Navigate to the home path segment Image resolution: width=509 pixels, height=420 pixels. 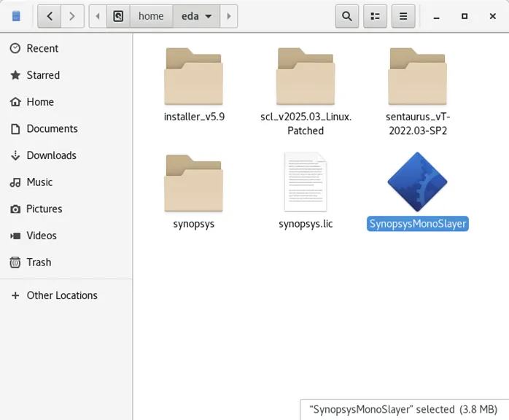tap(151, 16)
